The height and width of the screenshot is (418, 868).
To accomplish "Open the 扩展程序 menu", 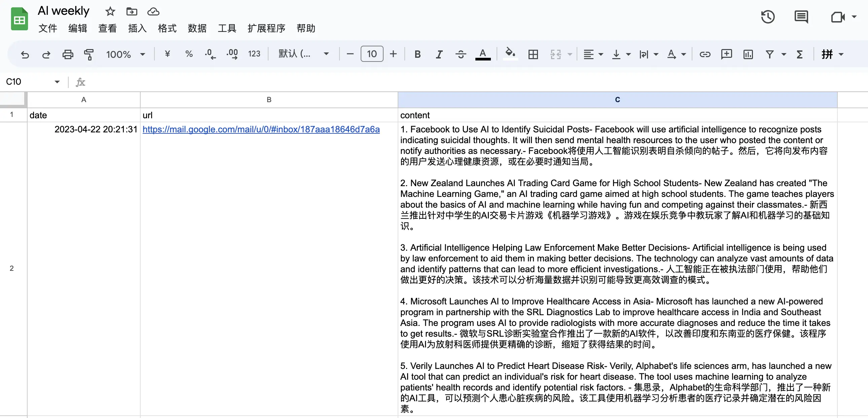I will point(266,28).
